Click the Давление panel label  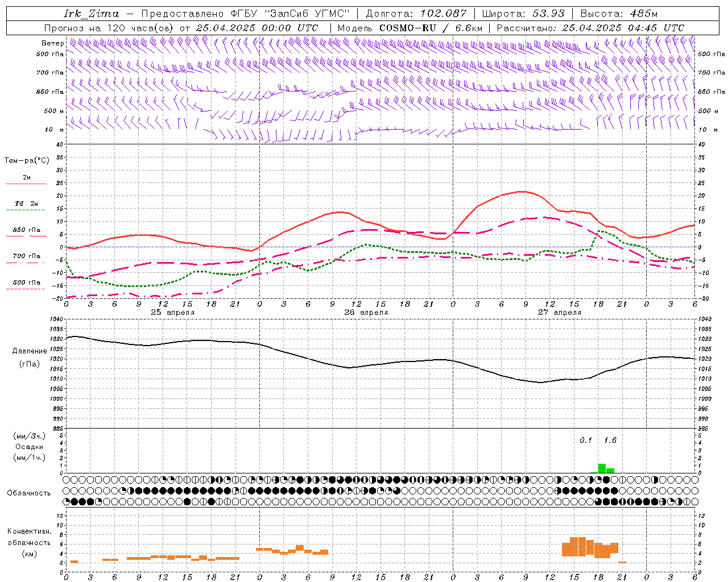coord(30,351)
